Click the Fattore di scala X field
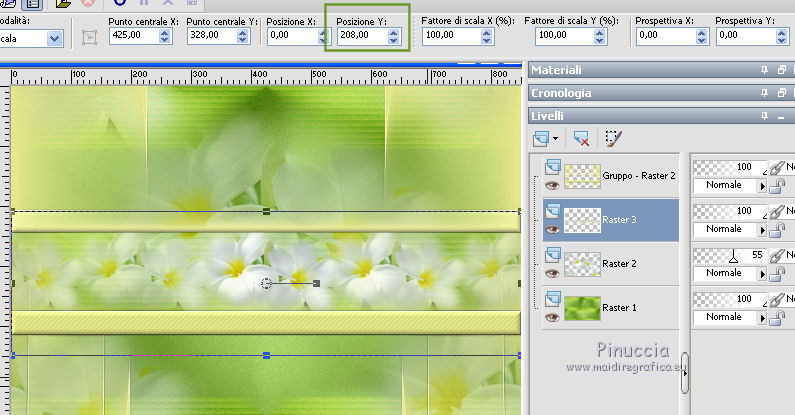This screenshot has width=795, height=415. 451,35
